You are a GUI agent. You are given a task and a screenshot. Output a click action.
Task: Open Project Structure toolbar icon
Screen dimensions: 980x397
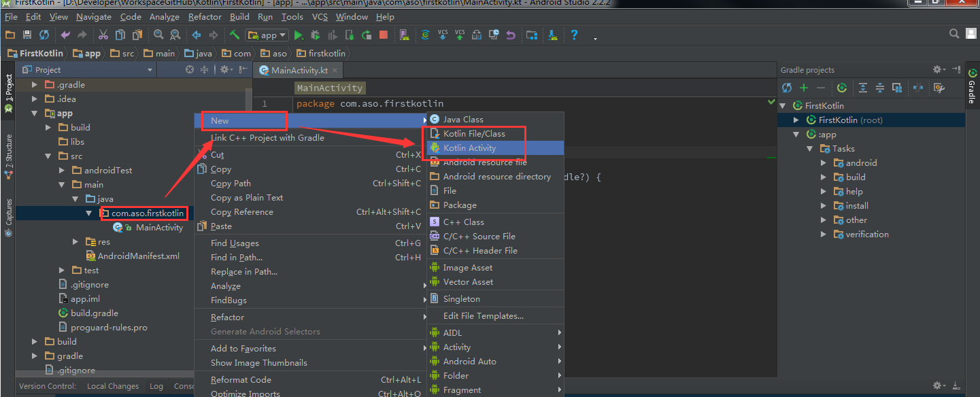click(532, 35)
